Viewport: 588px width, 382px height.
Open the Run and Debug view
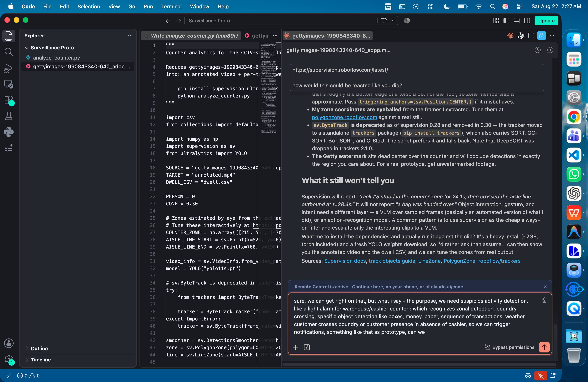(x=9, y=68)
